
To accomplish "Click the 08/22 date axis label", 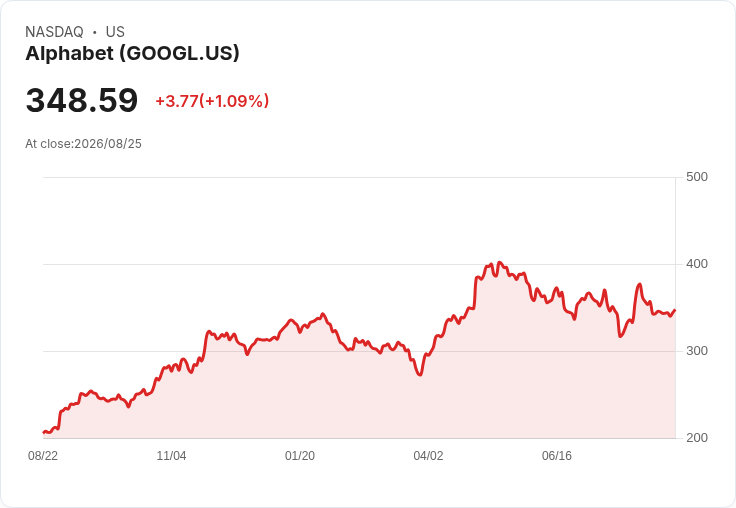I will pos(43,456).
